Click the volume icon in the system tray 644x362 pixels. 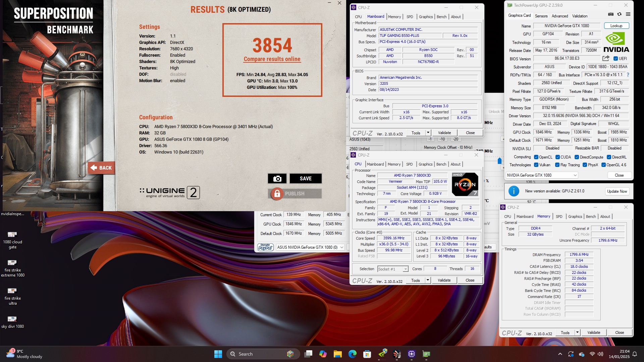(x=600, y=354)
